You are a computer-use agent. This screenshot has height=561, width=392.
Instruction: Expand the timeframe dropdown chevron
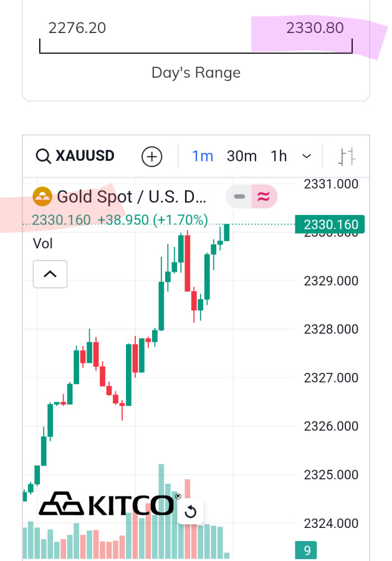click(x=307, y=156)
